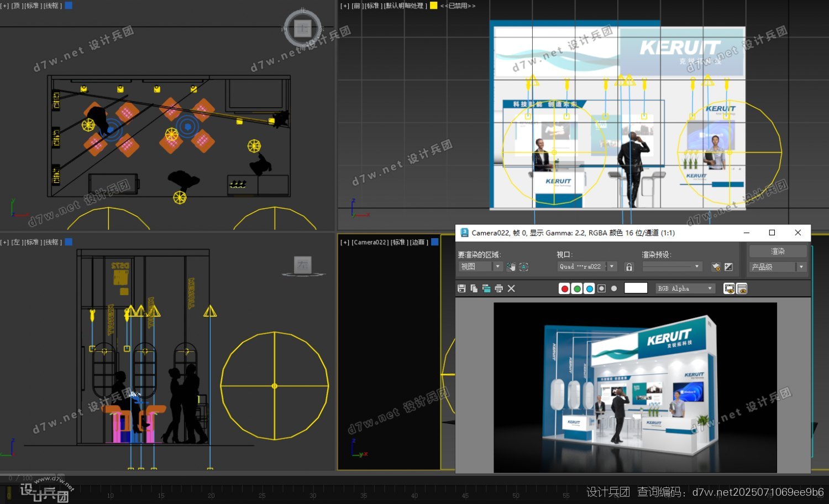Screen dimensions: 829x504
Task: Open the [+] menu of top viewport
Action: 4,6
